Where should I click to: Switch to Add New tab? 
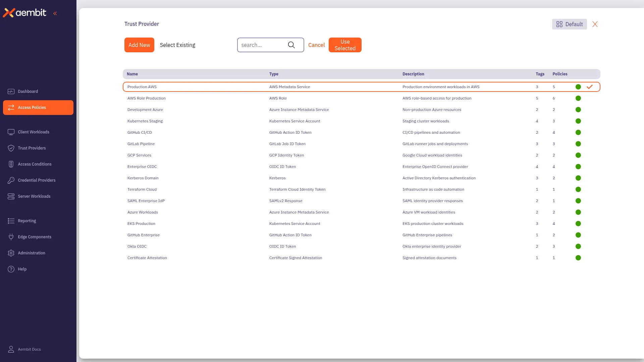click(x=139, y=45)
